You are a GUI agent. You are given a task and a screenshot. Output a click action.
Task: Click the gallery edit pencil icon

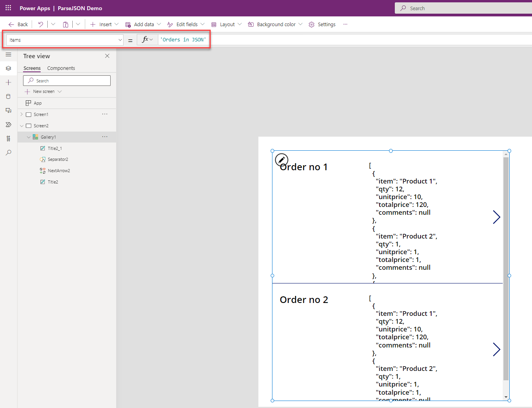point(281,160)
